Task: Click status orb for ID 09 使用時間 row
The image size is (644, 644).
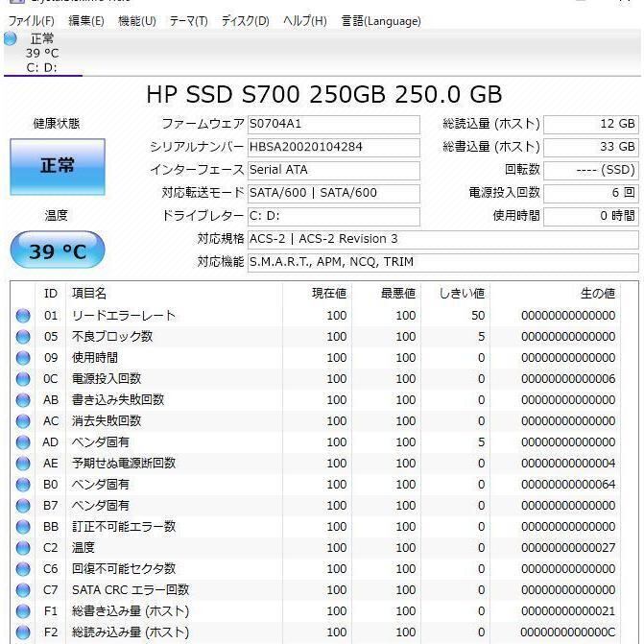Action: (x=23, y=358)
